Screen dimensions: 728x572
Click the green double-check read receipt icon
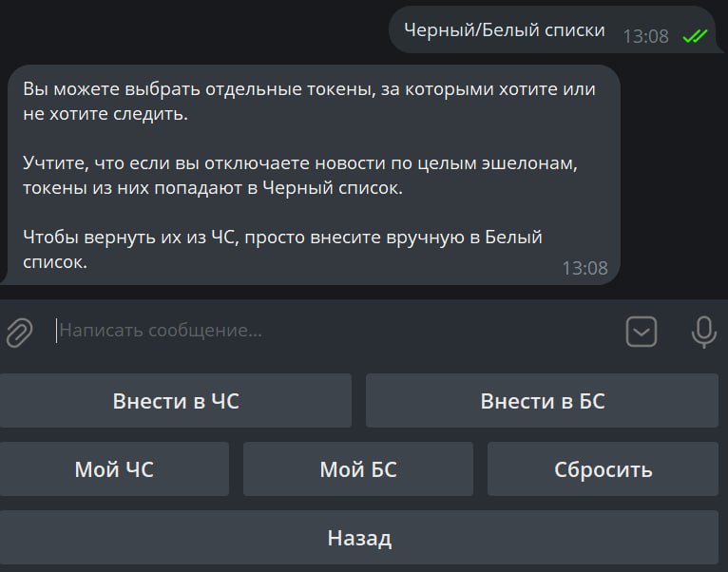tap(695, 36)
